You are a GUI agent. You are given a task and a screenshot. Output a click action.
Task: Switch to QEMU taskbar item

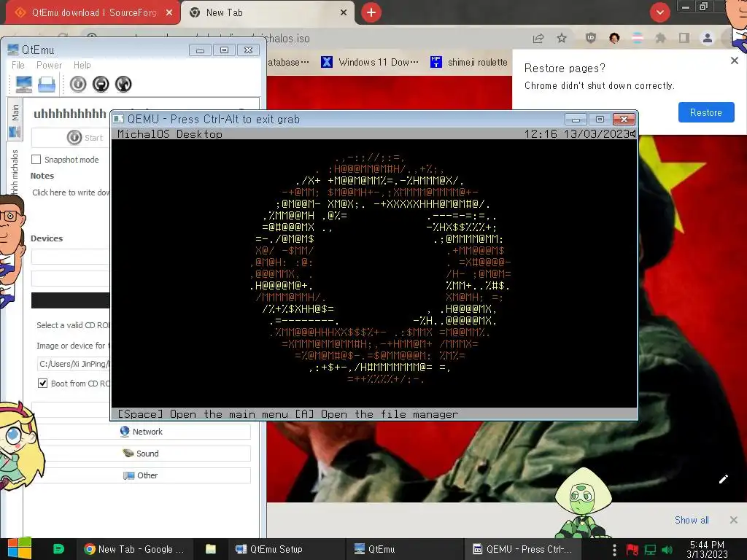point(522,549)
